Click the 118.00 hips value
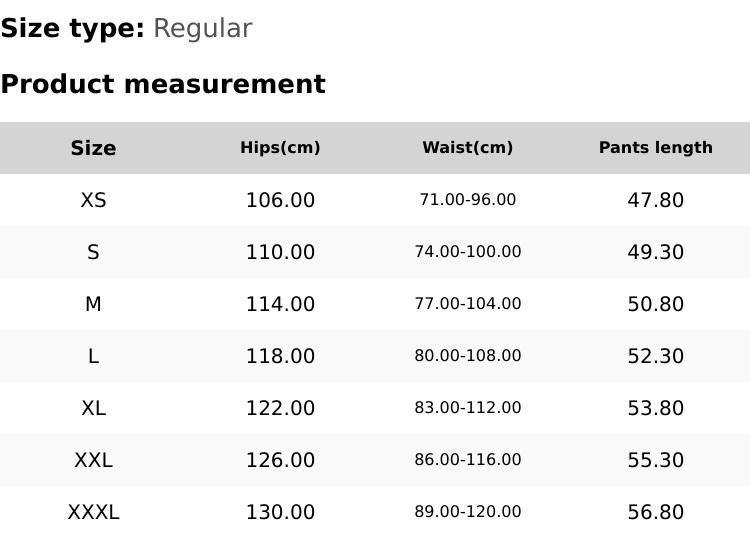 280,356
